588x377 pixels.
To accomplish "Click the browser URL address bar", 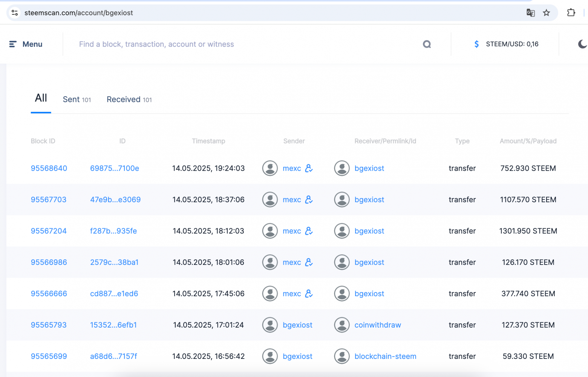I will 264,13.
